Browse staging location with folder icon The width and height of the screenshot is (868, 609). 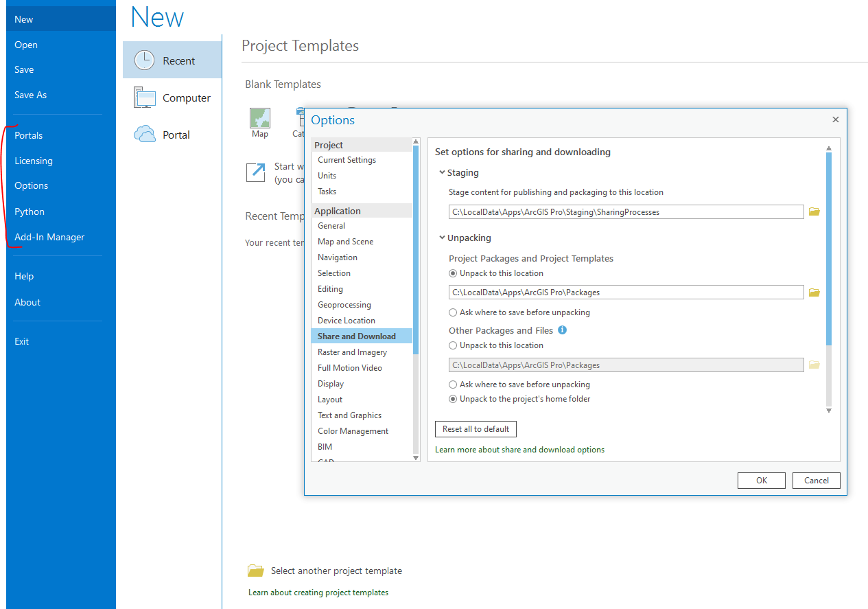point(814,211)
